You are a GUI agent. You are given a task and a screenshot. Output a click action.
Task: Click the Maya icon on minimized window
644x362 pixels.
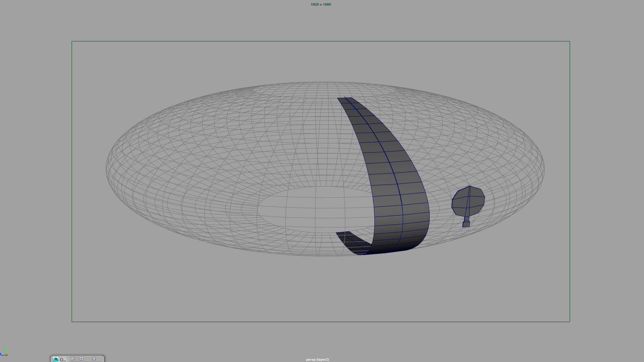pos(56,359)
